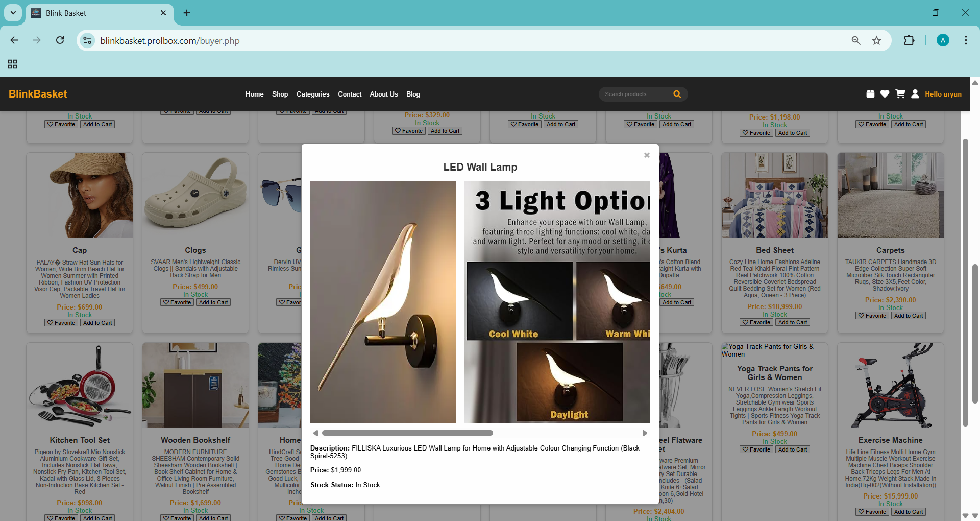Toggle Favorite for the Carpets product
The height and width of the screenshot is (521, 980).
872,316
